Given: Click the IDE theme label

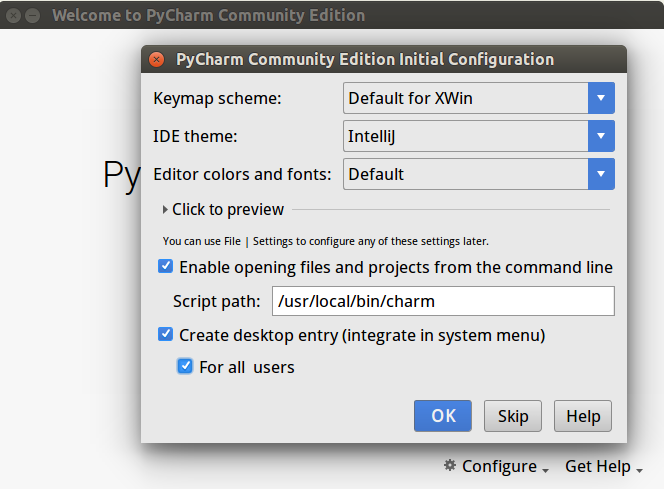Looking at the screenshot, I should click(195, 136).
